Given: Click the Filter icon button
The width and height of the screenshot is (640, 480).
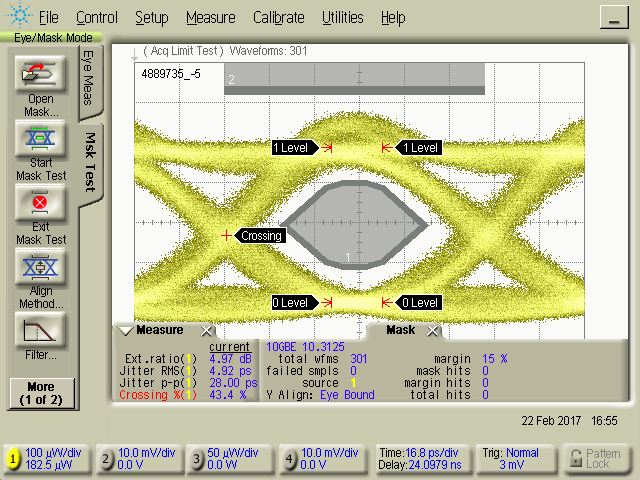Looking at the screenshot, I should click(x=40, y=329).
